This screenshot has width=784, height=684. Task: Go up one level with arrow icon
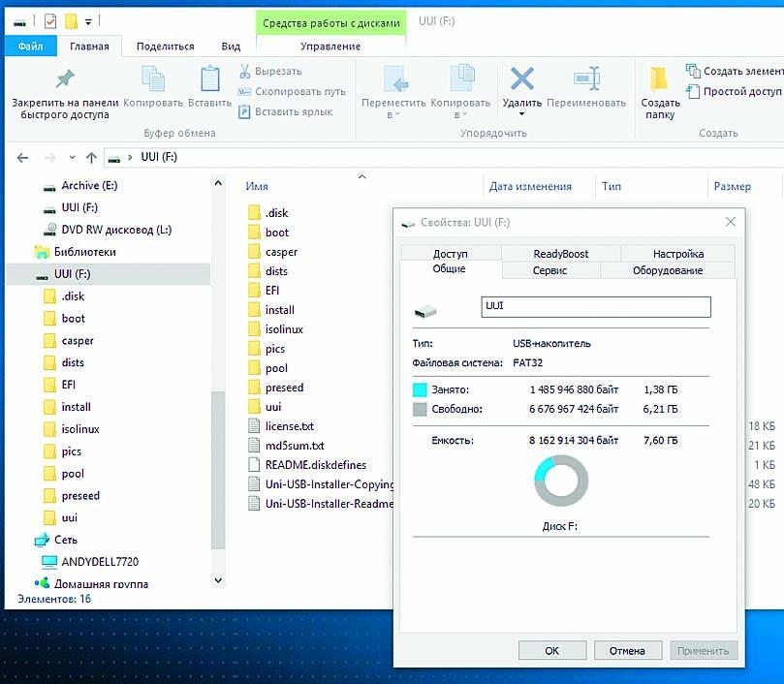91,157
